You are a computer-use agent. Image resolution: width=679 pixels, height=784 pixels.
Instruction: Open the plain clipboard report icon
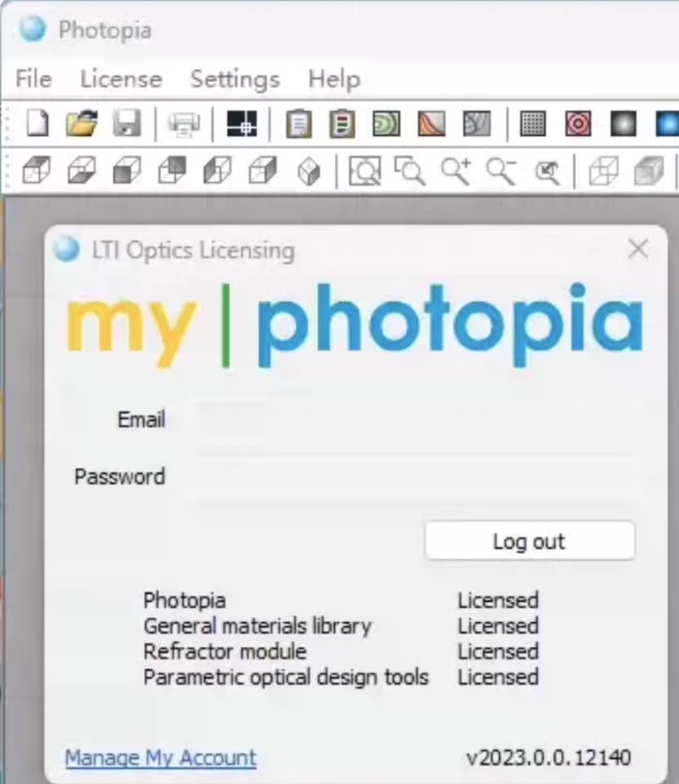click(x=299, y=123)
